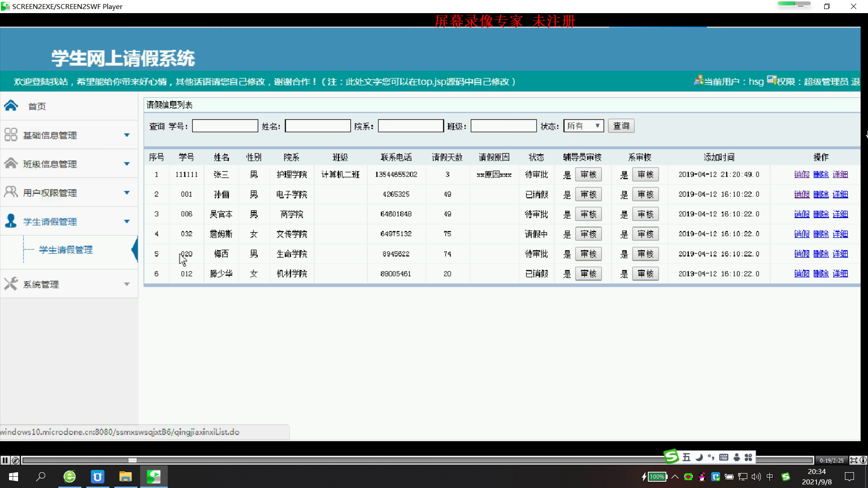Click 辅导员审核 审核 button for 孙俪
This screenshot has width=868, height=488.
(588, 194)
